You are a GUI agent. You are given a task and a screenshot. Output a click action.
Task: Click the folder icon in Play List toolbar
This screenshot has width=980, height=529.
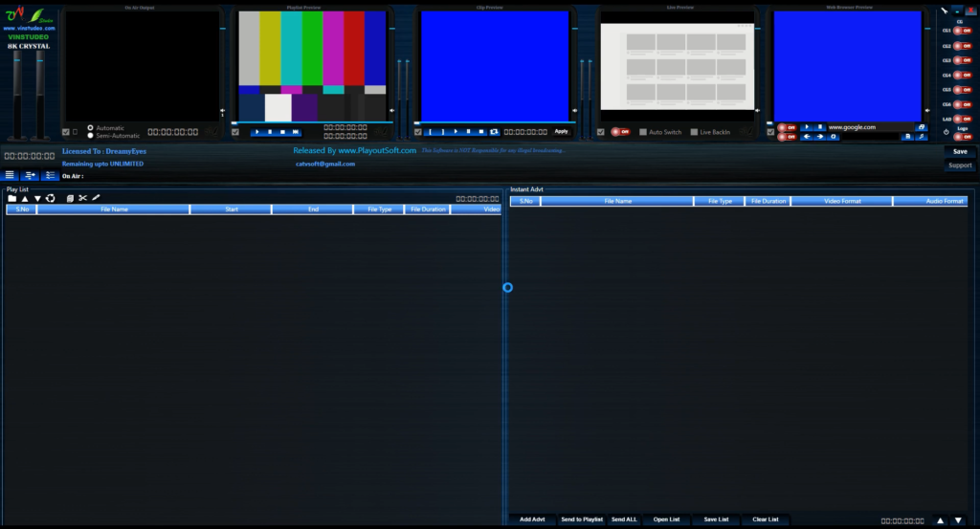[12, 198]
